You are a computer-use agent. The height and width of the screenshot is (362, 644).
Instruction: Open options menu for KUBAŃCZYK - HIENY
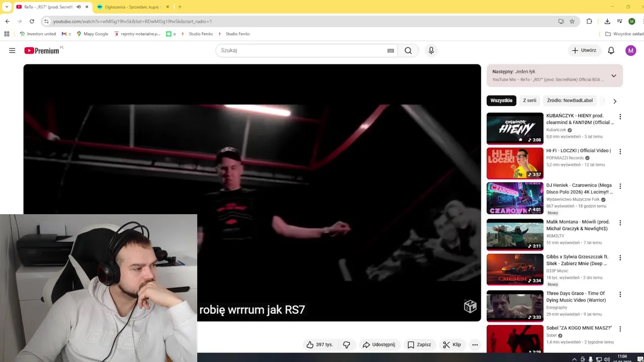point(620,117)
